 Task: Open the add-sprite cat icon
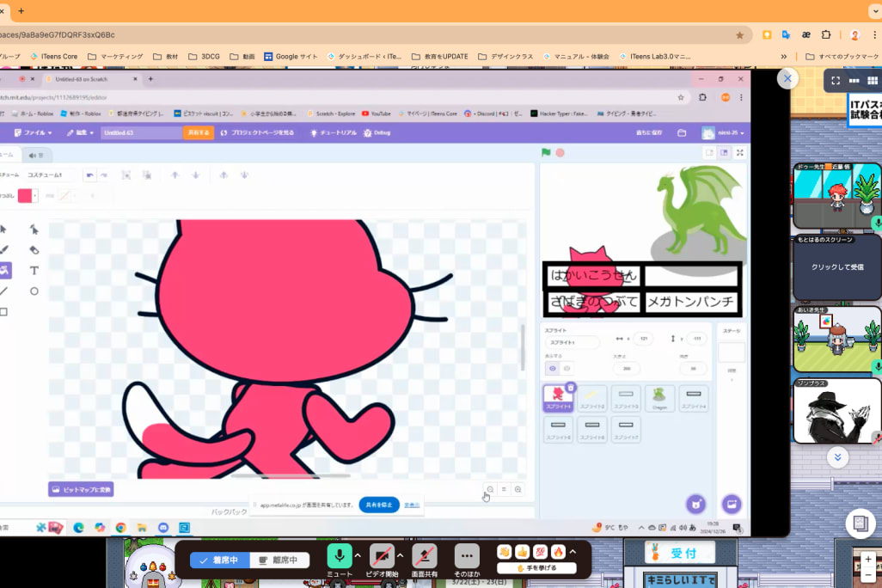click(696, 504)
